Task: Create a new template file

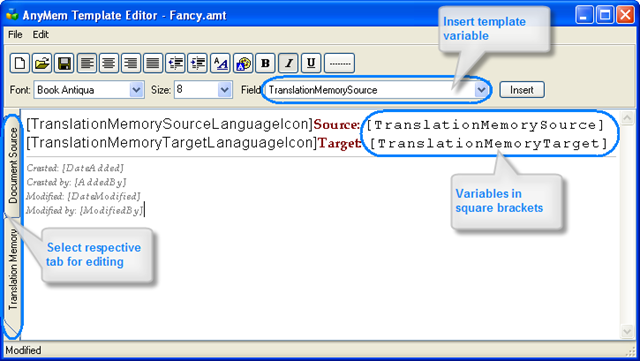Action: pos(20,63)
